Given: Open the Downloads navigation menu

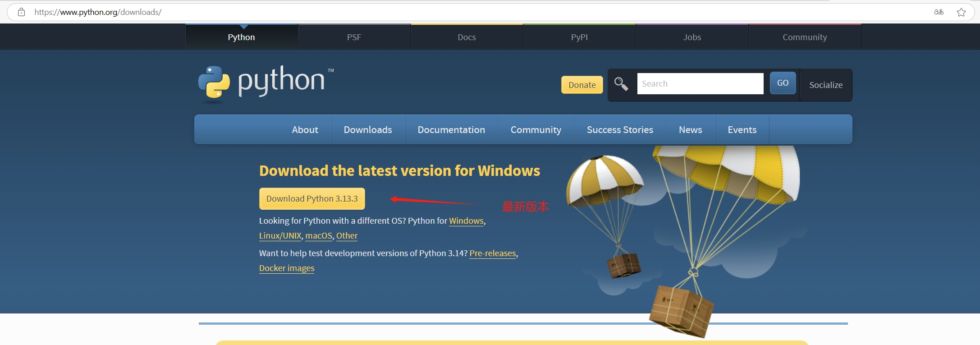Looking at the screenshot, I should click(x=368, y=130).
